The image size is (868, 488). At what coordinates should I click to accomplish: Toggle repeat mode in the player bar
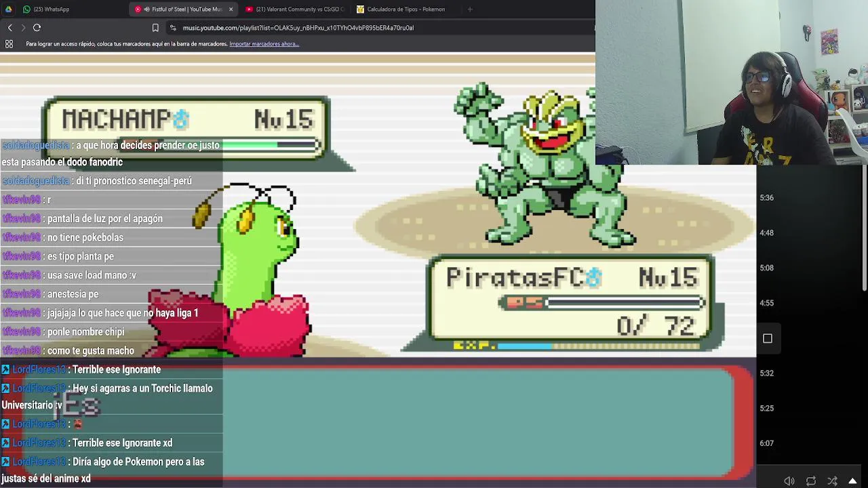pyautogui.click(x=811, y=481)
